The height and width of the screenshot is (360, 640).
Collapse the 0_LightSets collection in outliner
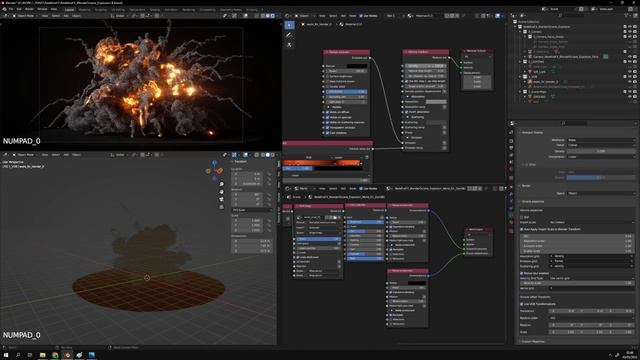pos(520,62)
